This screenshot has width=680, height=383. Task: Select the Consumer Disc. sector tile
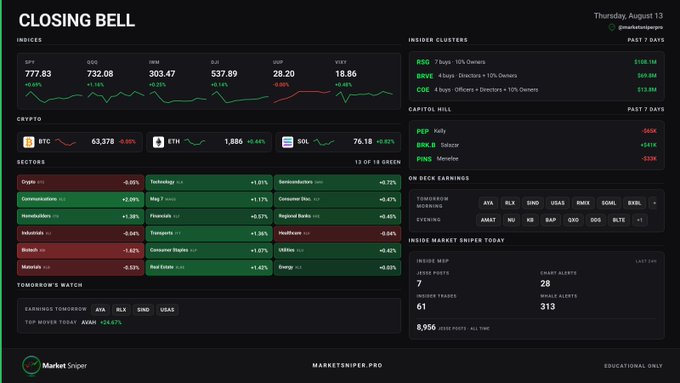point(337,200)
